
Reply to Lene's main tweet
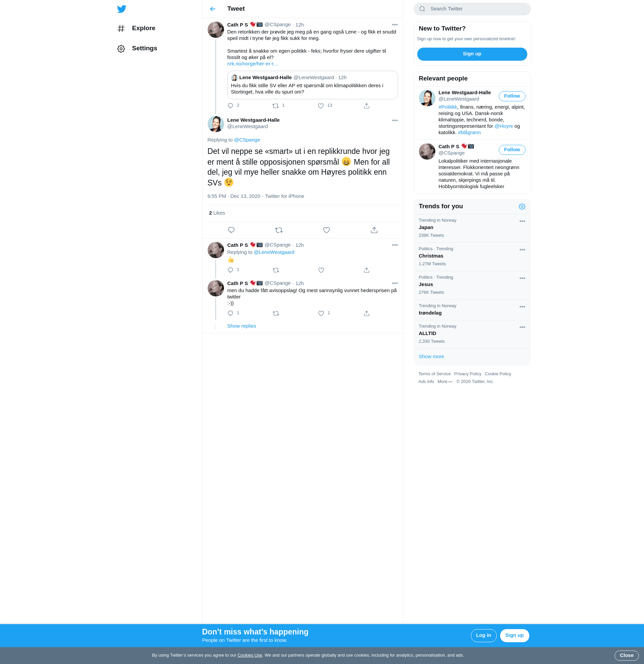[231, 230]
